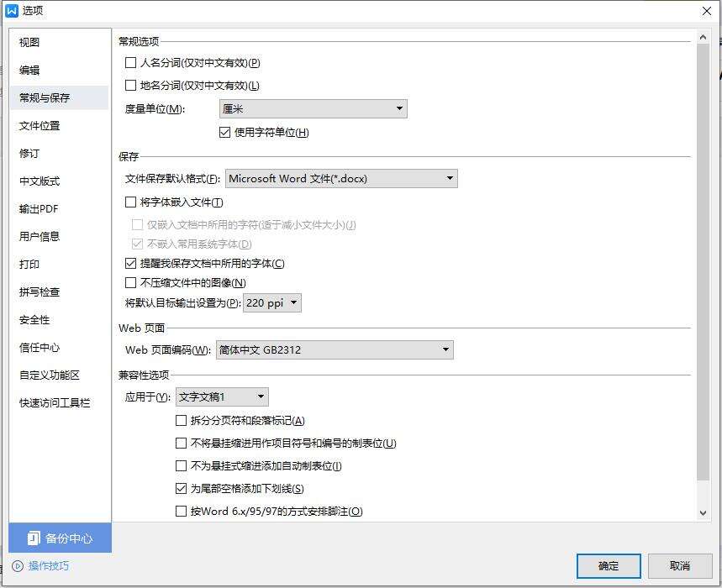Open 自定义功能区 category
This screenshot has height=588, width=722.
click(60, 375)
